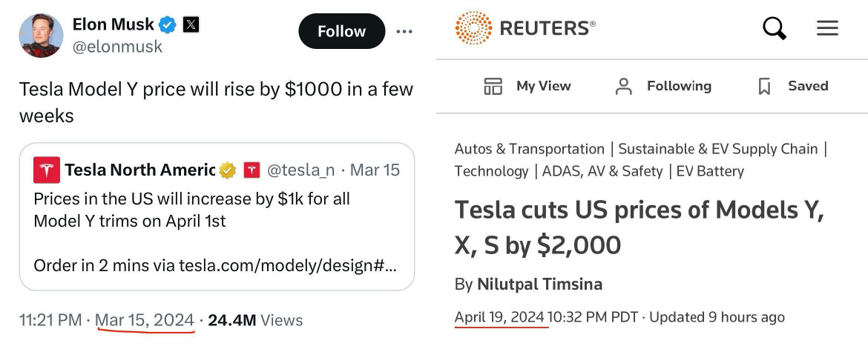
Task: Click the Reuters logo
Action: coord(525,28)
